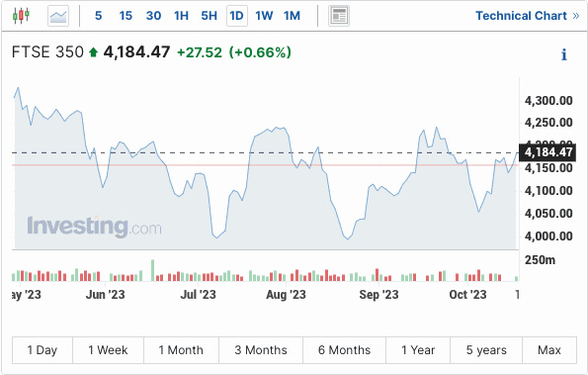588x375 pixels.
Task: Click the Sep '23 date label
Action: [x=378, y=295]
